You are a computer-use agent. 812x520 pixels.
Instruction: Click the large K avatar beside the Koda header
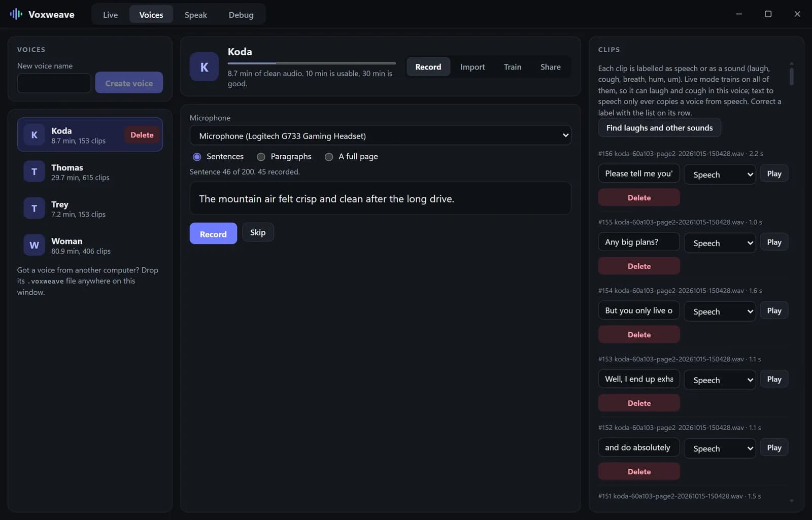[204, 67]
